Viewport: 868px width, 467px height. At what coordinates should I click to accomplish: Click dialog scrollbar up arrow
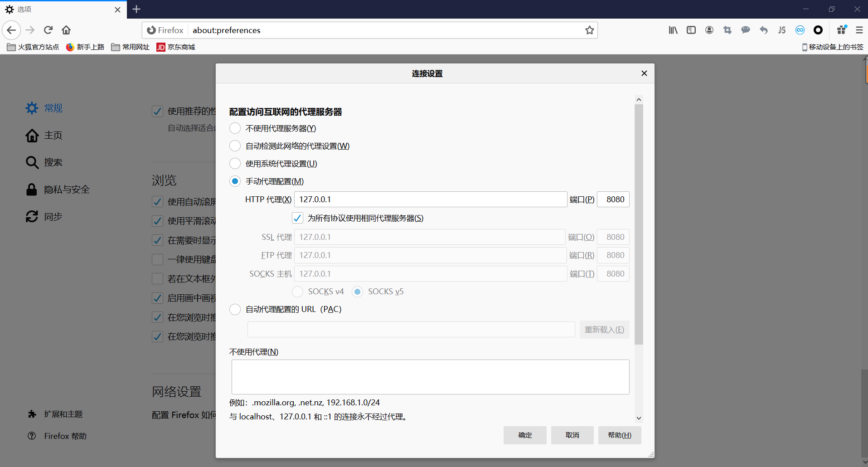[639, 99]
